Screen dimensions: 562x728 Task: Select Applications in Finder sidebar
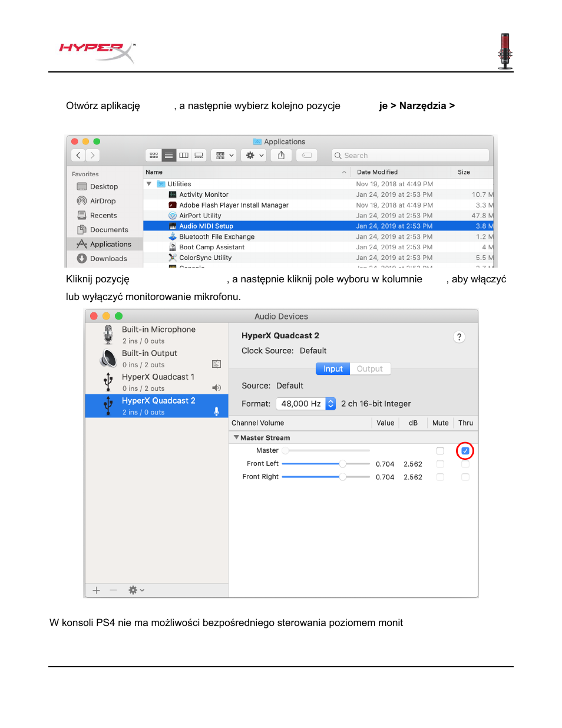click(104, 244)
